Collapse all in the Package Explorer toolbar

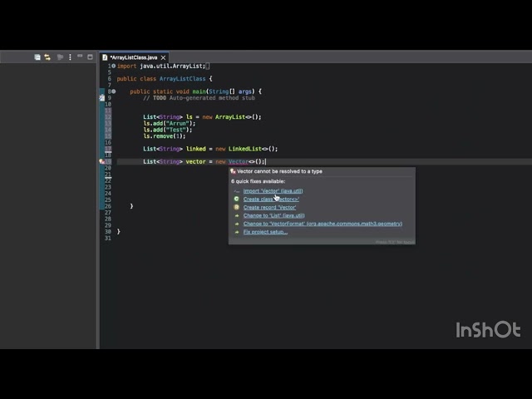[37, 57]
